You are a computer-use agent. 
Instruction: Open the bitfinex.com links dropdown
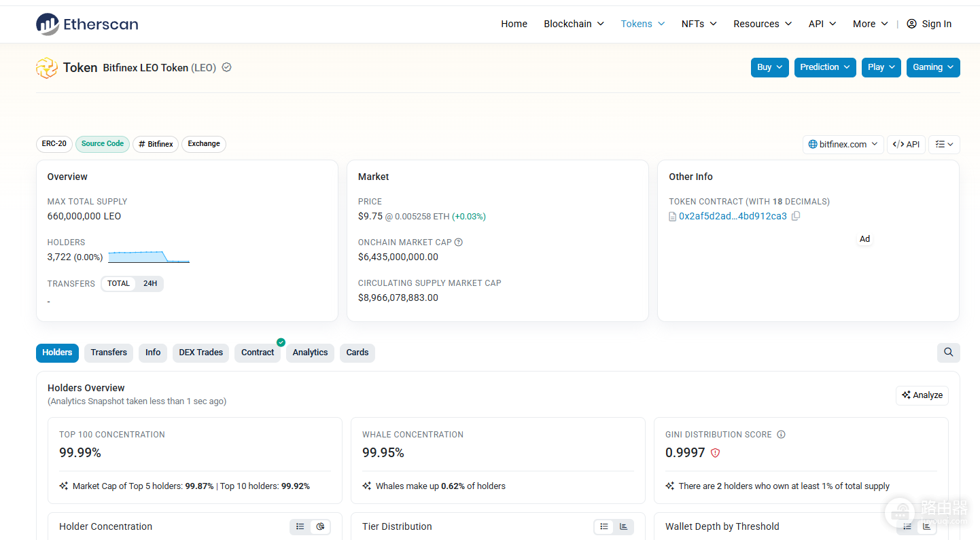(843, 145)
